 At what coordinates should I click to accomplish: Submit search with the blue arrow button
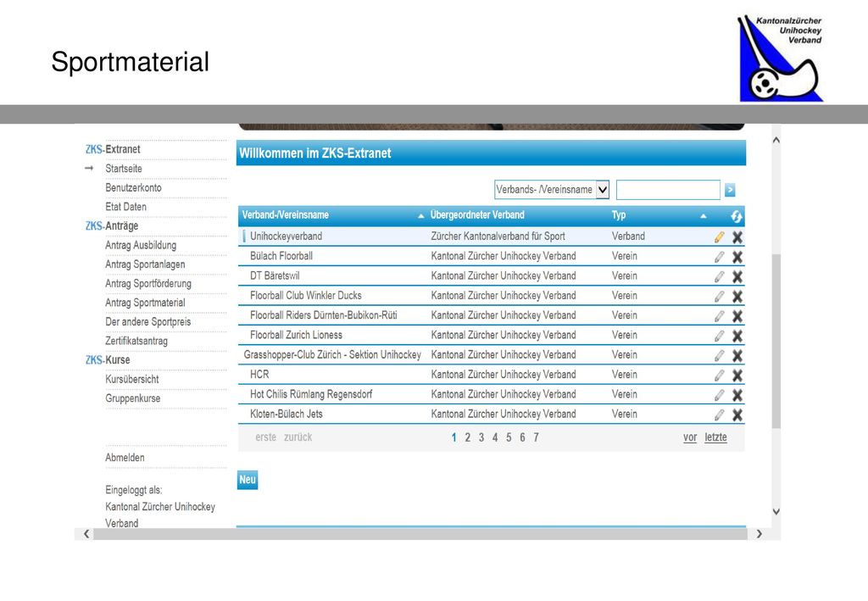pos(730,190)
